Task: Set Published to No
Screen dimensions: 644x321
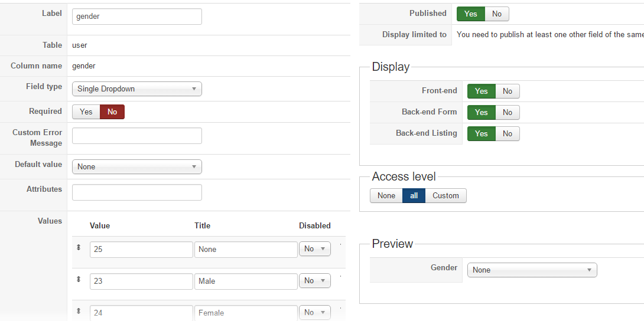Action: tap(496, 14)
